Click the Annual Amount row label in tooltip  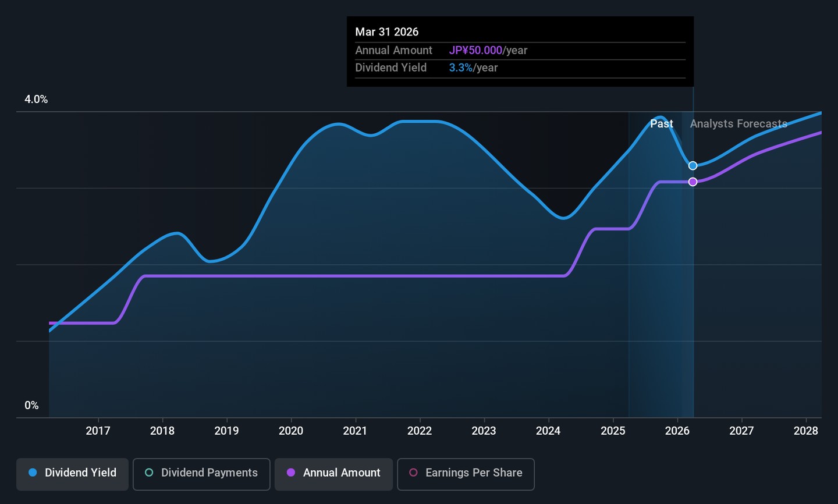click(394, 51)
